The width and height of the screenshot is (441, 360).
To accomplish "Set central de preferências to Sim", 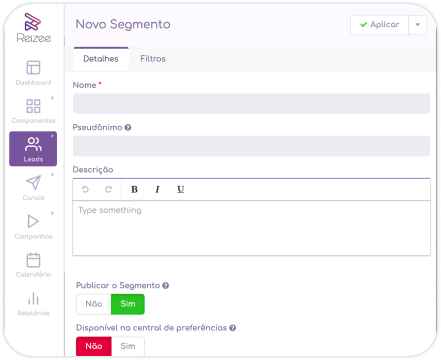I will [128, 346].
